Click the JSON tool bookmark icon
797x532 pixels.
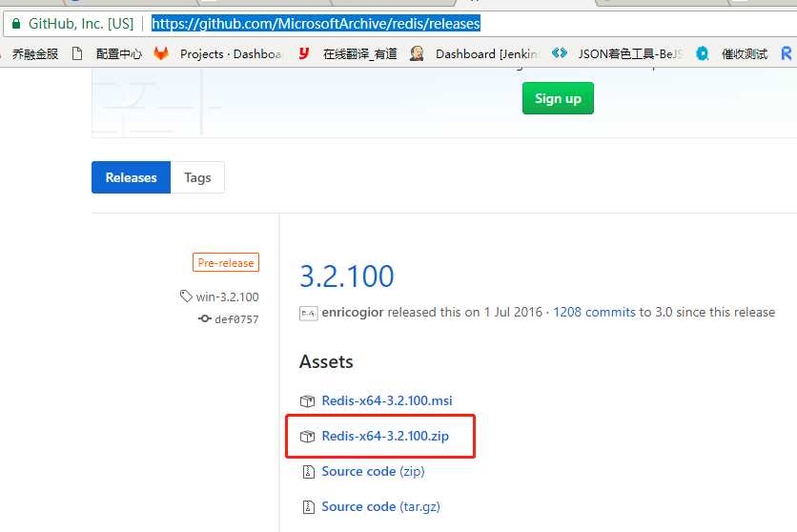[x=559, y=52]
